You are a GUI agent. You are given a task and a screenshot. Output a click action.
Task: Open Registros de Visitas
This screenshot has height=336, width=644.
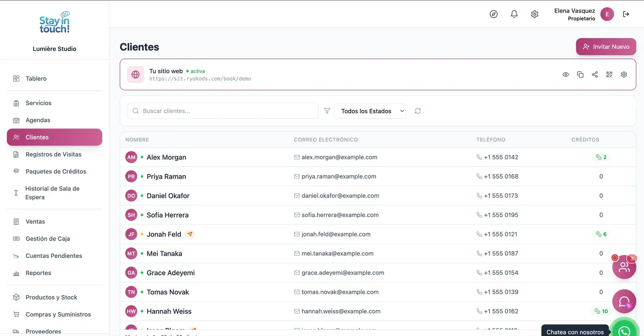tap(54, 154)
